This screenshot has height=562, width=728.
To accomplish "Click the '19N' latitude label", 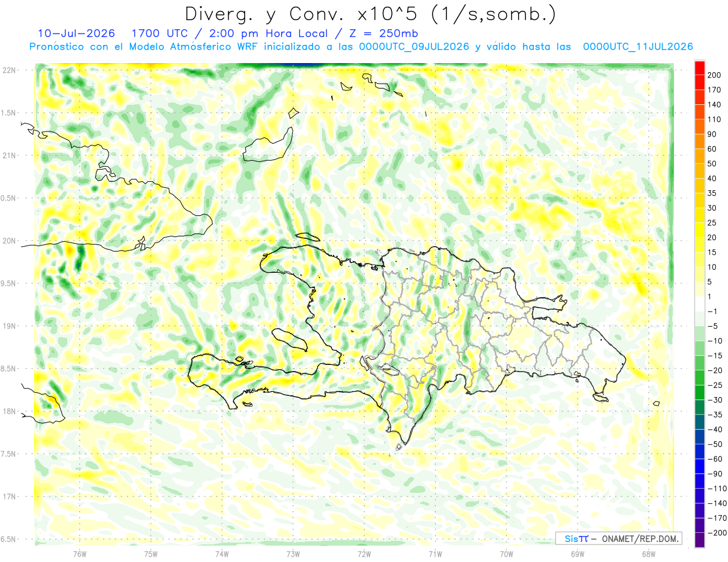I will coord(10,326).
